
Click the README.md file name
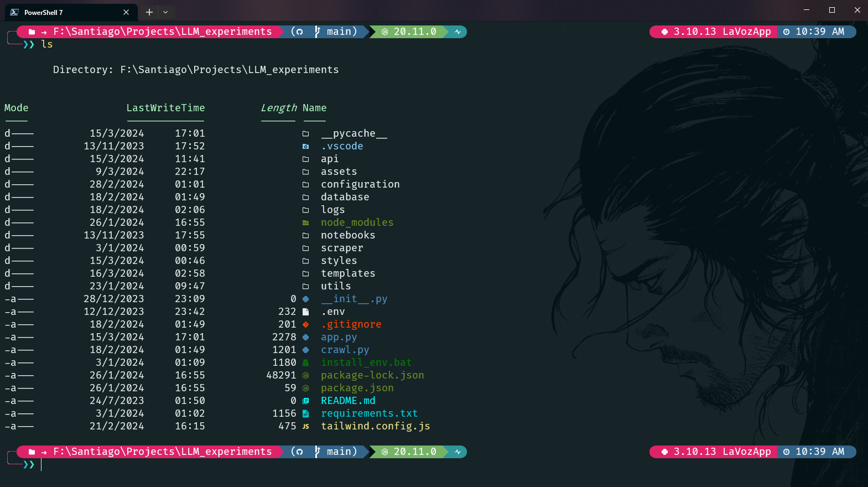(x=348, y=401)
